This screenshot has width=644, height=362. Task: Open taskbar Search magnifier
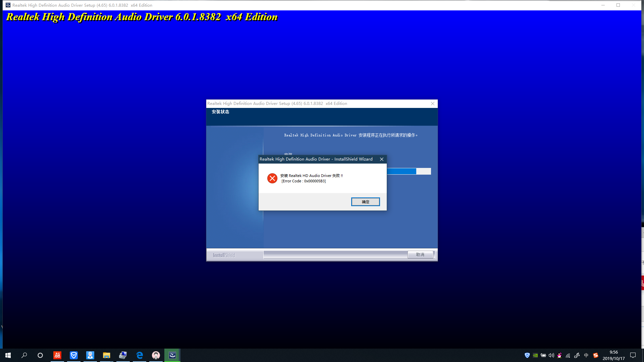click(24, 355)
